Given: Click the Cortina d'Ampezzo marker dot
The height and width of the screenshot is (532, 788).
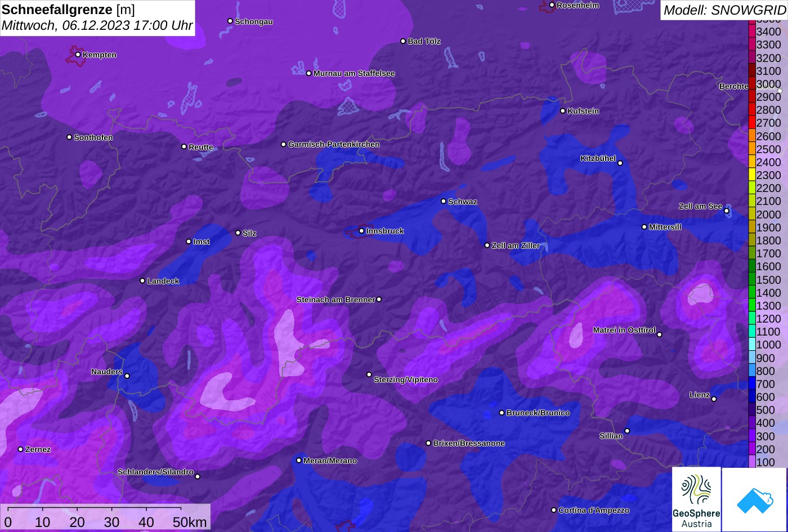Looking at the screenshot, I should tap(553, 510).
